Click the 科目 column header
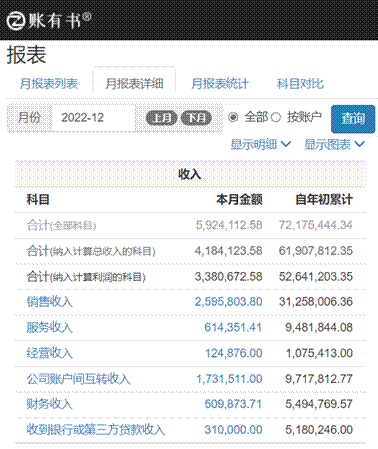The height and width of the screenshot is (449, 378). coord(38,200)
